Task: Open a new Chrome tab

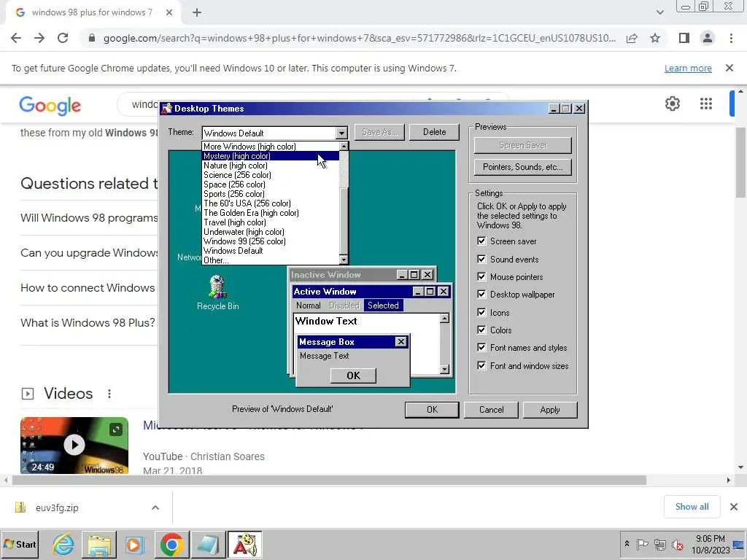Action: click(197, 13)
